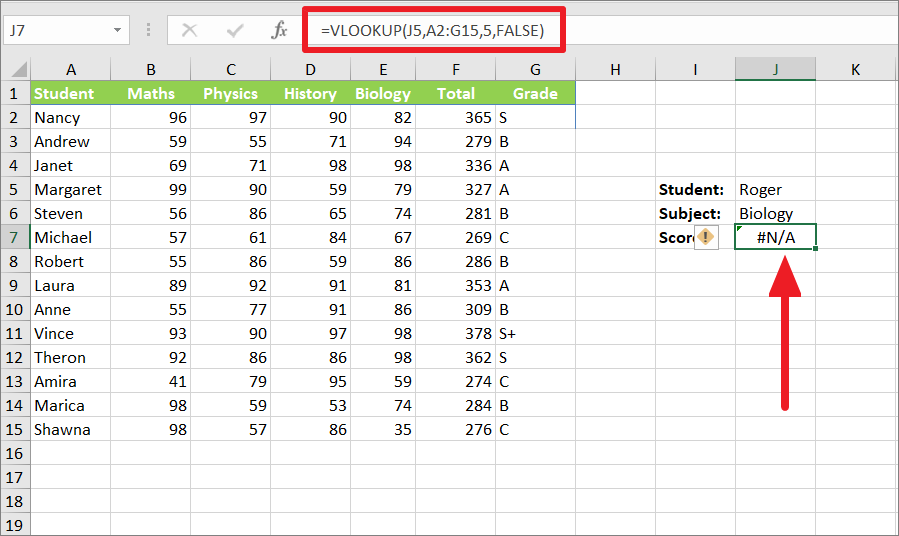Screen dimensions: 899x536
Task: Select the cell containing Robert
Action: (71, 261)
